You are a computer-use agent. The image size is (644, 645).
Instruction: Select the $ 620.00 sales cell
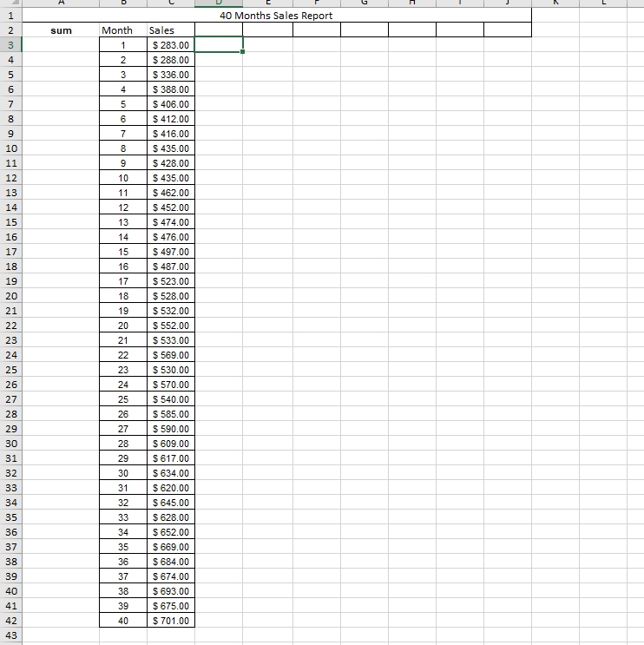[171, 488]
